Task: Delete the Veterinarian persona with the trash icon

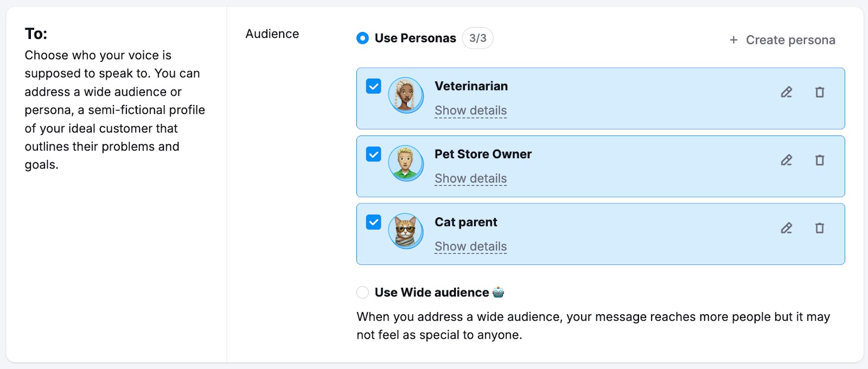Action: tap(819, 92)
